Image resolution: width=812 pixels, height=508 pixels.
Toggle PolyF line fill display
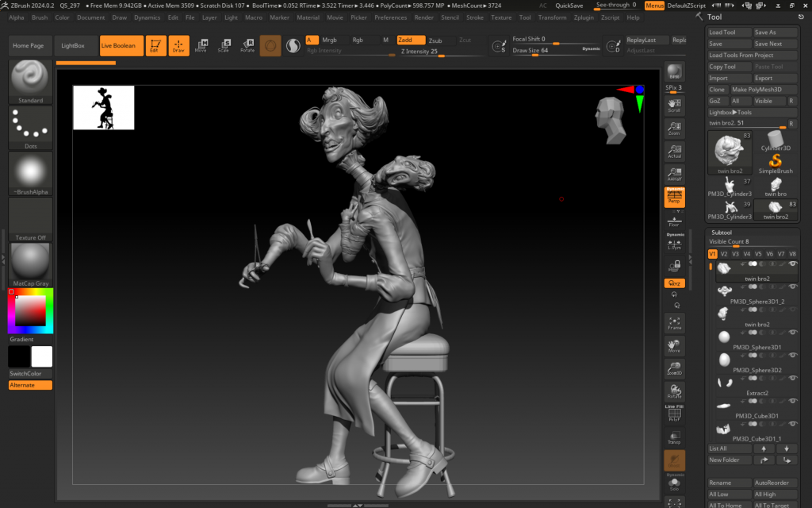click(674, 414)
